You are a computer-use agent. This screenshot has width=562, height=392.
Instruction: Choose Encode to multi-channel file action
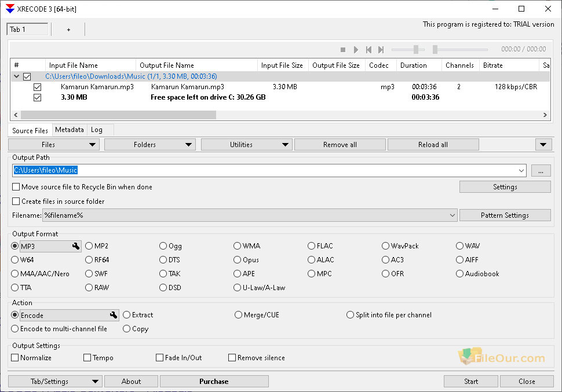point(14,328)
